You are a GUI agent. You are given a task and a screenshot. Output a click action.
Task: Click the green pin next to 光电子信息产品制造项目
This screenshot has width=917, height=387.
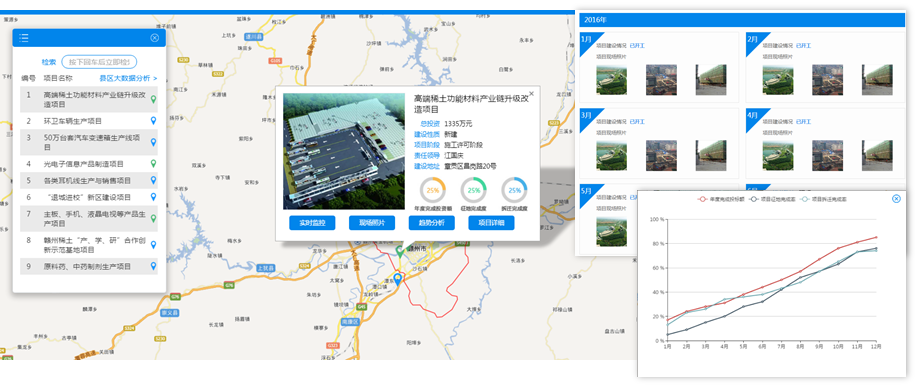(154, 164)
